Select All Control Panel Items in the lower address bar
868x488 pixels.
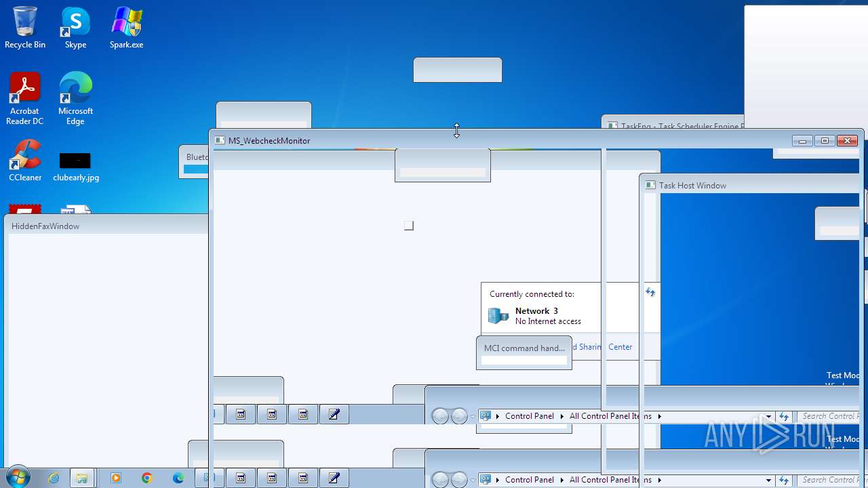[x=610, y=480]
